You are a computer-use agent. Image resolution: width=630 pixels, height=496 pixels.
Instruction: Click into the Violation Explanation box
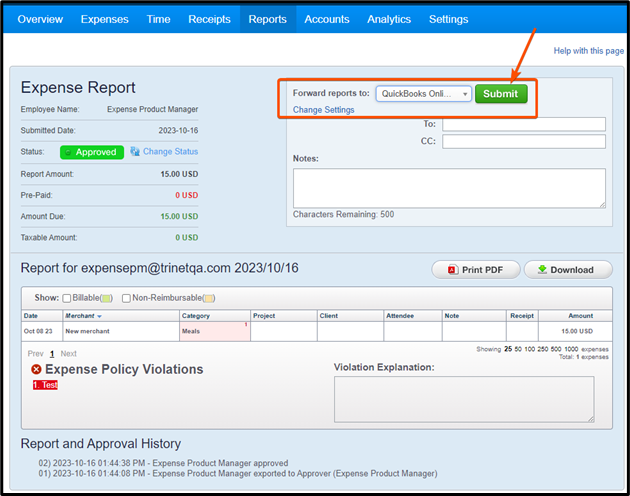464,399
